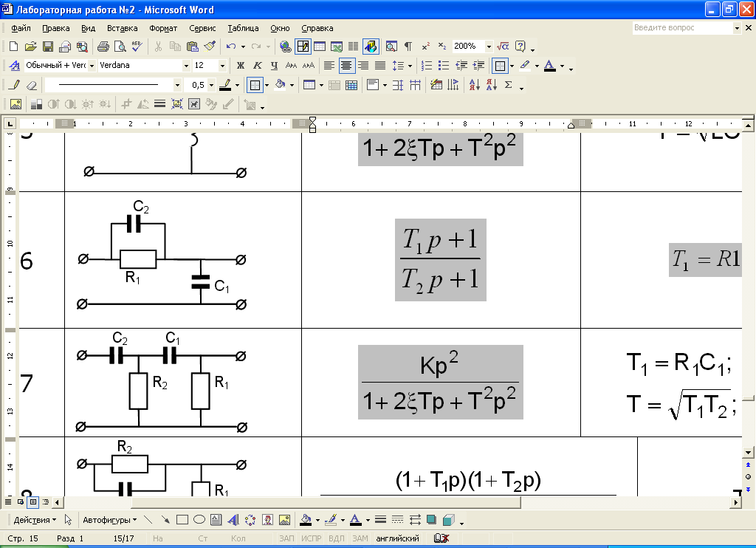Viewport: 756px width, 548px height.
Task: Toggle show/hide paragraph marks ¶
Action: pos(408,47)
